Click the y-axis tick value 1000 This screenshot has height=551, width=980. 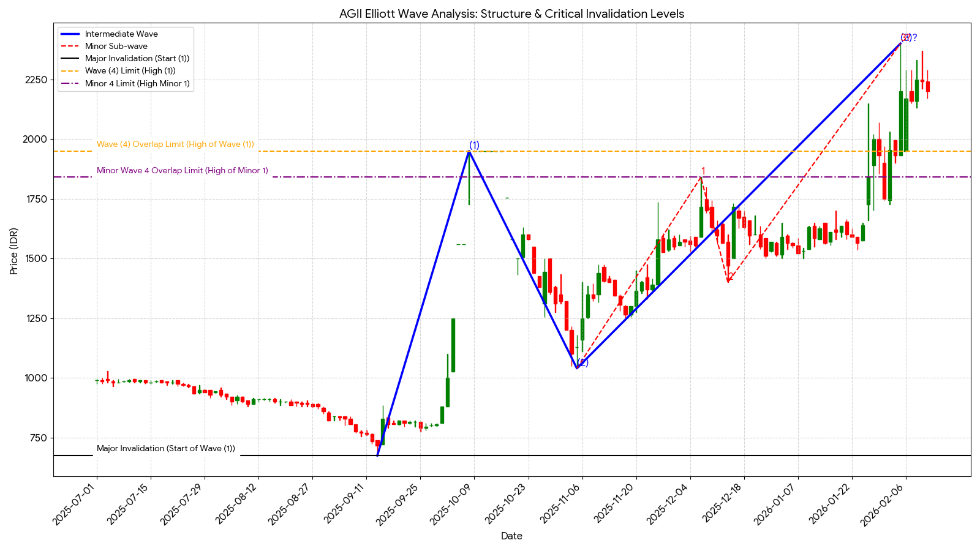36,378
